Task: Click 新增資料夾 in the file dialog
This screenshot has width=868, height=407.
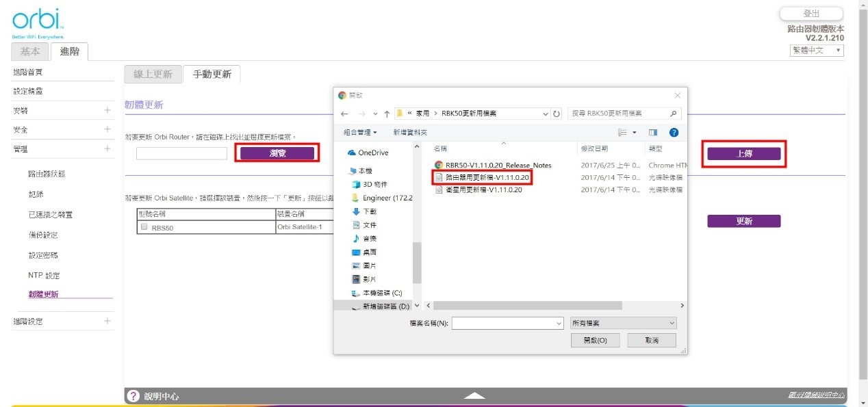Action: pyautogui.click(x=410, y=132)
